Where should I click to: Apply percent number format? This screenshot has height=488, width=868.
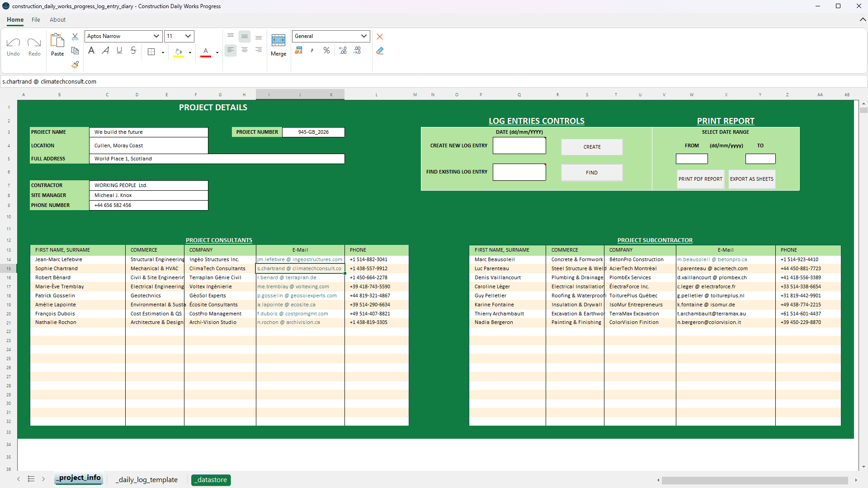tap(326, 50)
